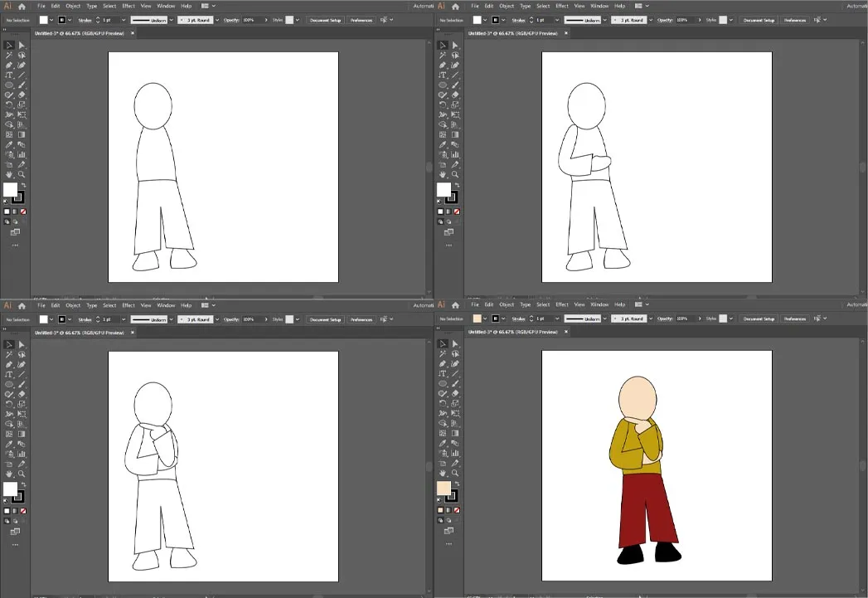
Task: Select Direct Selection tool in top-left window
Action: point(22,46)
